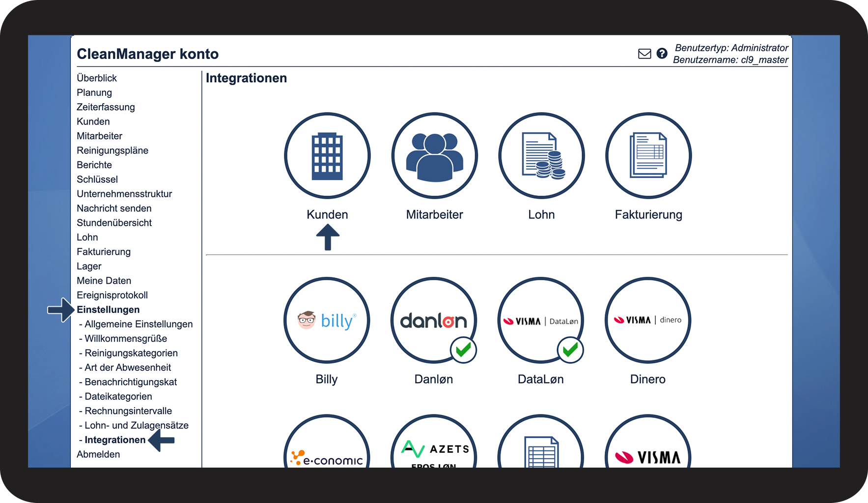Viewport: 868px width, 503px height.
Task: Select the Fakturierung invoice document icon
Action: 648,156
